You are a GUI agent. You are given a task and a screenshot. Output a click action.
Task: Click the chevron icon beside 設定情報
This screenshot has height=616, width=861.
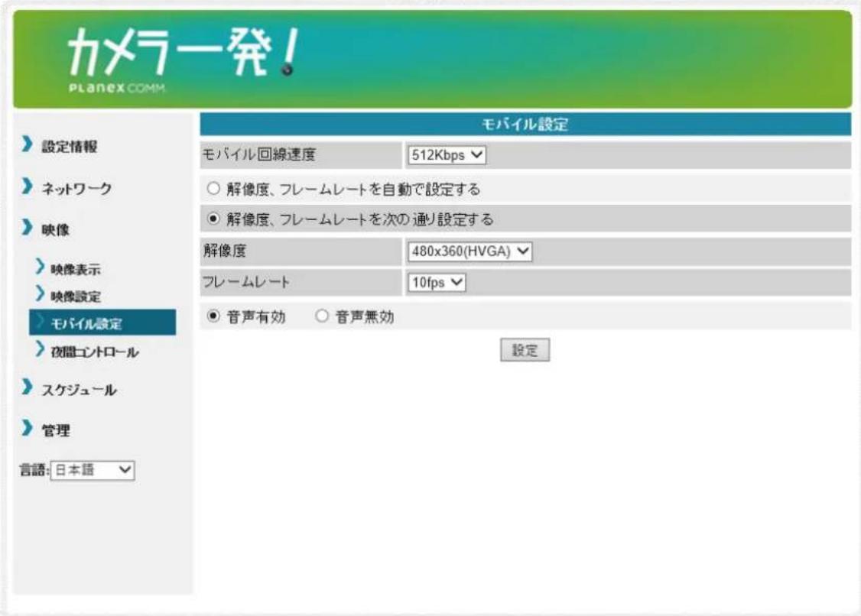[x=27, y=144]
